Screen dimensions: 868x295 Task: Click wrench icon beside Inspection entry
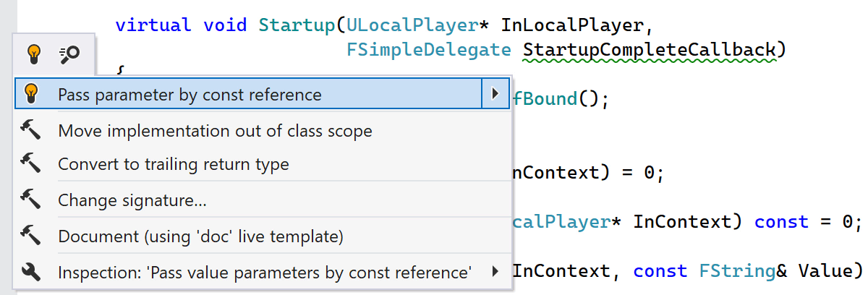31,273
